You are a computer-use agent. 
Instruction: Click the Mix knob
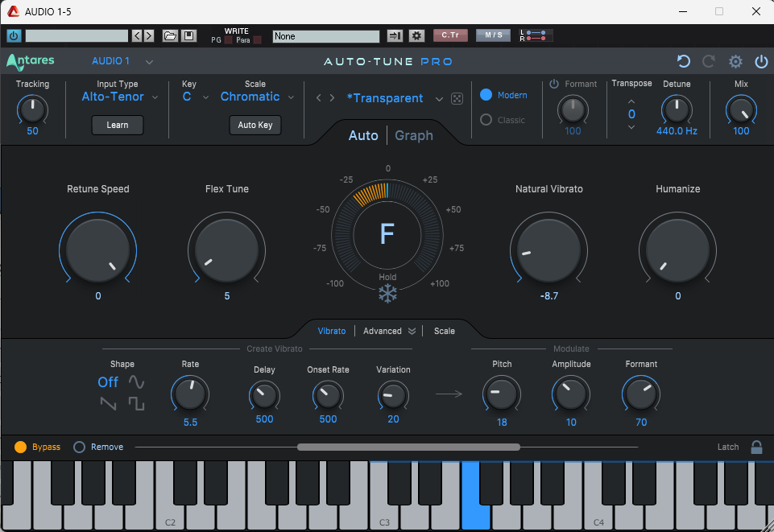[x=741, y=109]
